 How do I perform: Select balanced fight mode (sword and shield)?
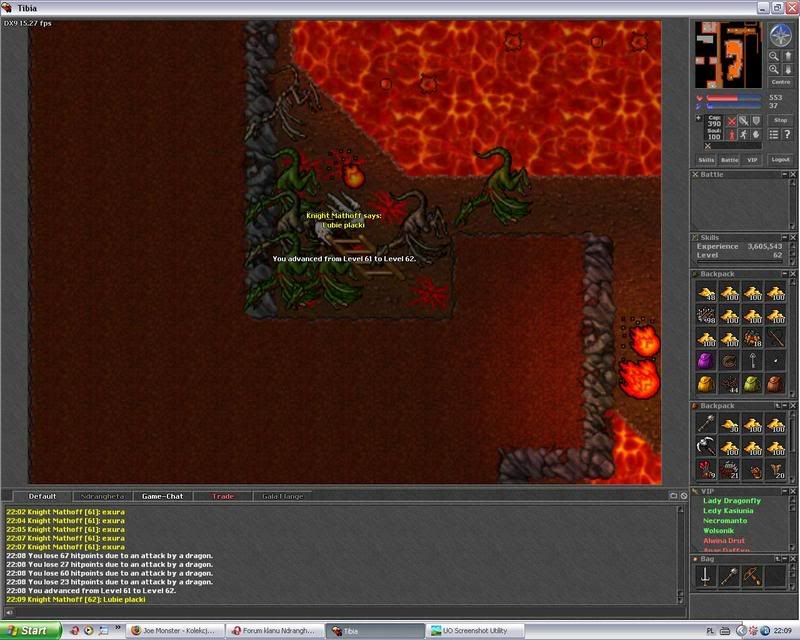744,121
